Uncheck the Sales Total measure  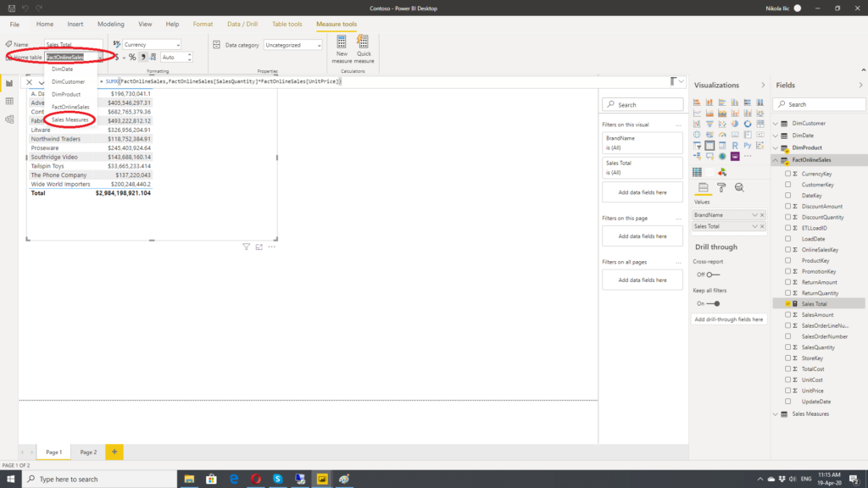point(787,304)
